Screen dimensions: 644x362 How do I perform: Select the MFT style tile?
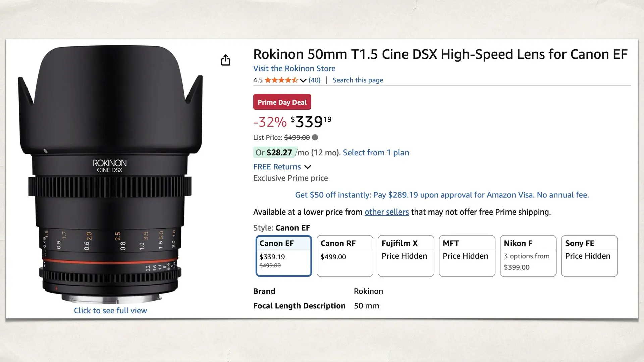(x=467, y=256)
